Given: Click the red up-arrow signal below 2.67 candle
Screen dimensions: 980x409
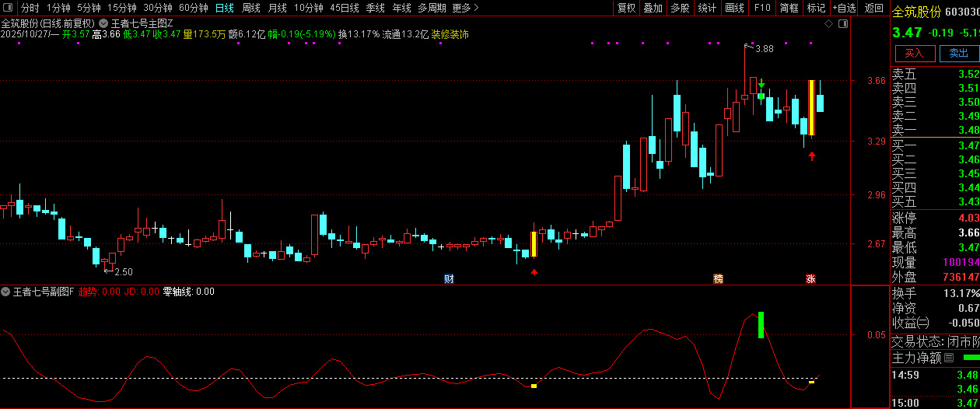Looking at the screenshot, I should (534, 272).
